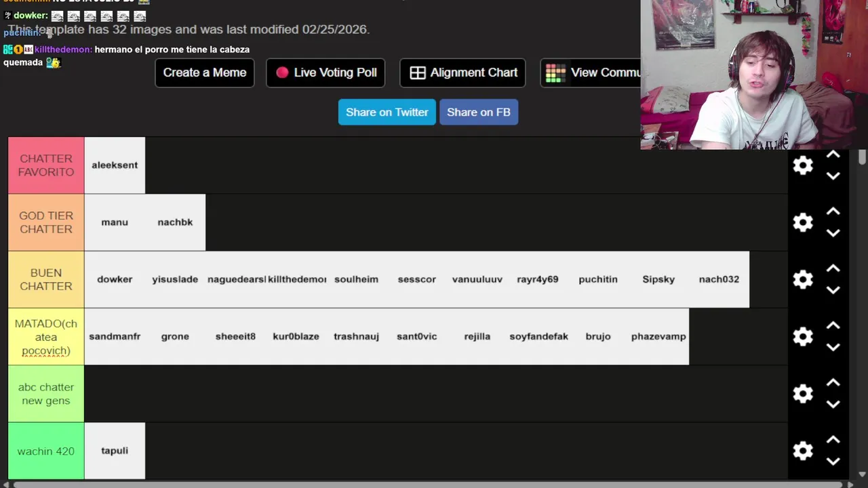This screenshot has width=868, height=488.
Task: Open settings gear for abc chatter new gens row
Action: pos(803,394)
